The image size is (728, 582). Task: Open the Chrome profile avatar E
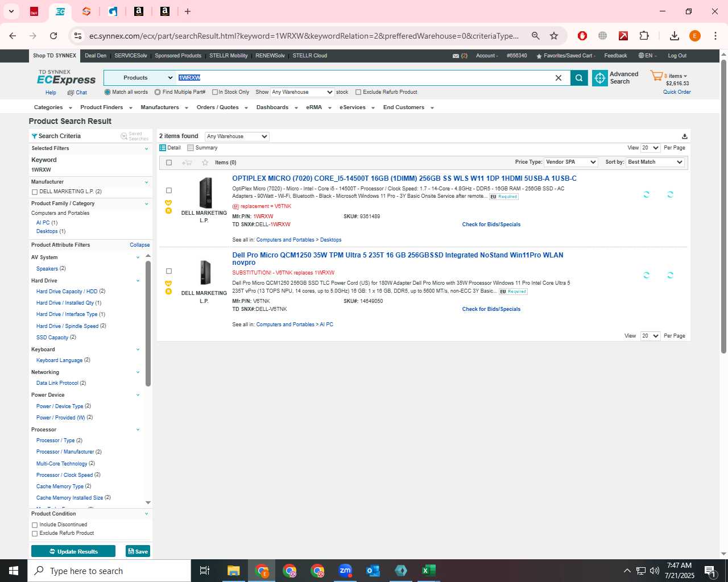(695, 36)
